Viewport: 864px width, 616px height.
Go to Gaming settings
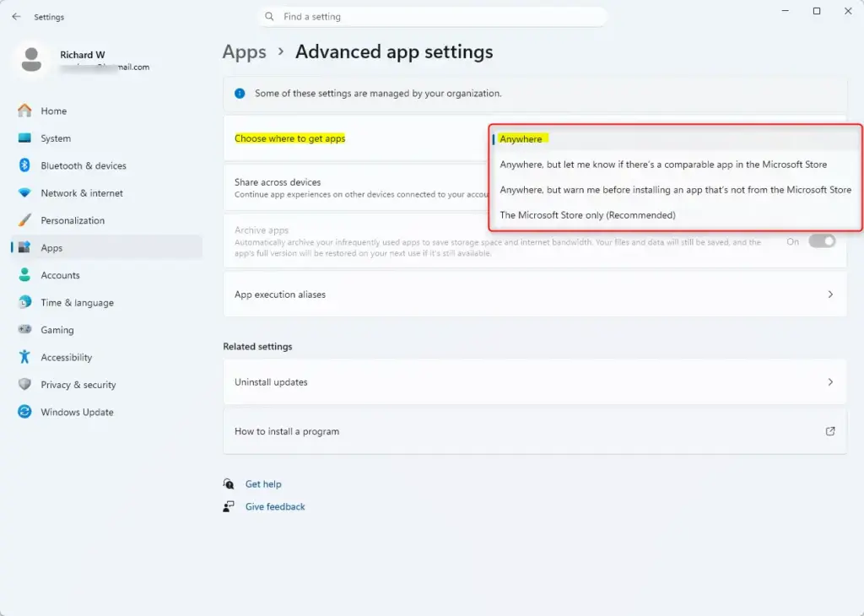pos(106,329)
